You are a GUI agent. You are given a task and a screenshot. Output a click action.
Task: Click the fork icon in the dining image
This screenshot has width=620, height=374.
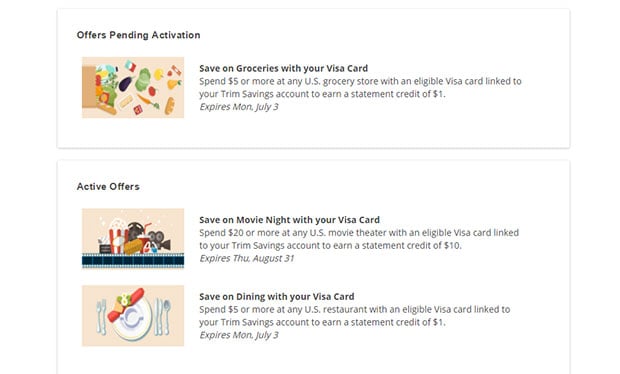pyautogui.click(x=102, y=317)
